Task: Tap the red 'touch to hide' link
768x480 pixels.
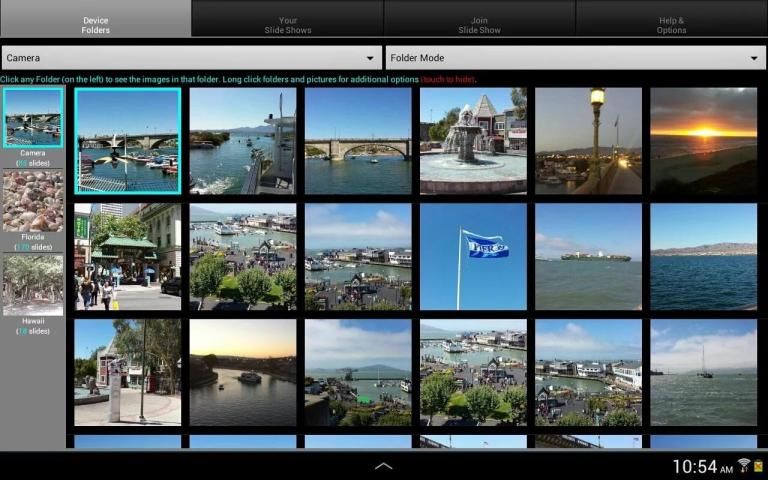Action: click(x=448, y=79)
